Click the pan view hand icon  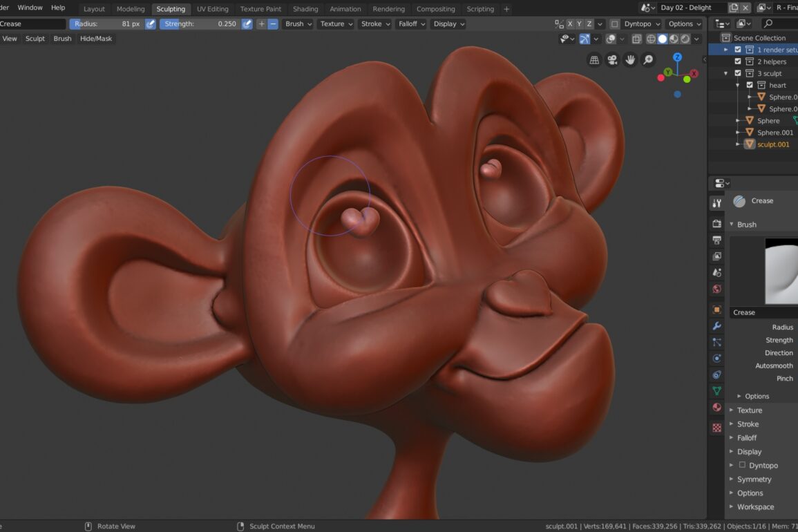[x=630, y=60]
